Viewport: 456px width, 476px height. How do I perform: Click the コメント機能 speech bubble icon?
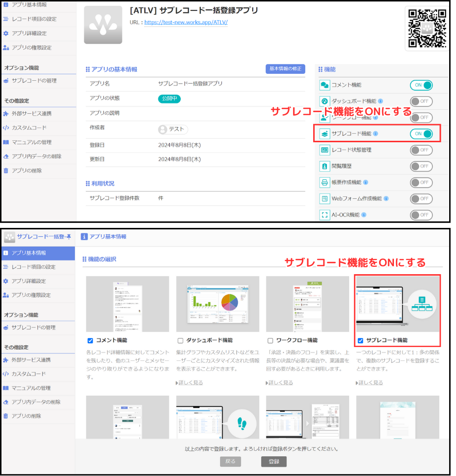(325, 85)
